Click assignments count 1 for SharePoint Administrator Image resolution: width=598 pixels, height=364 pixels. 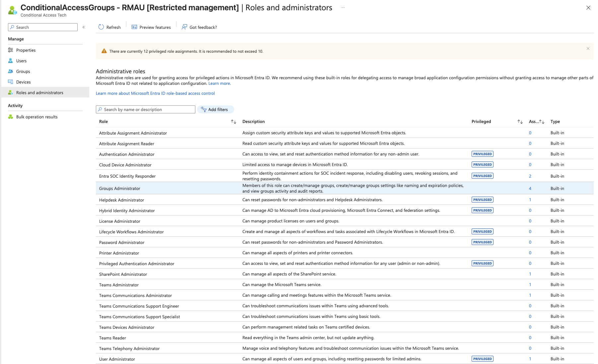tap(530, 274)
